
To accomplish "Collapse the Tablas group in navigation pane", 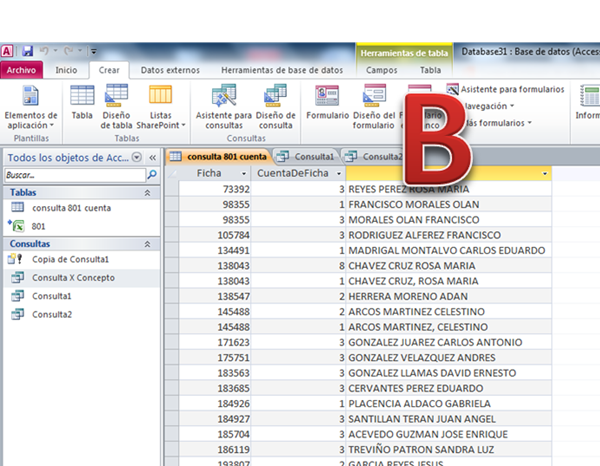I will [x=148, y=192].
